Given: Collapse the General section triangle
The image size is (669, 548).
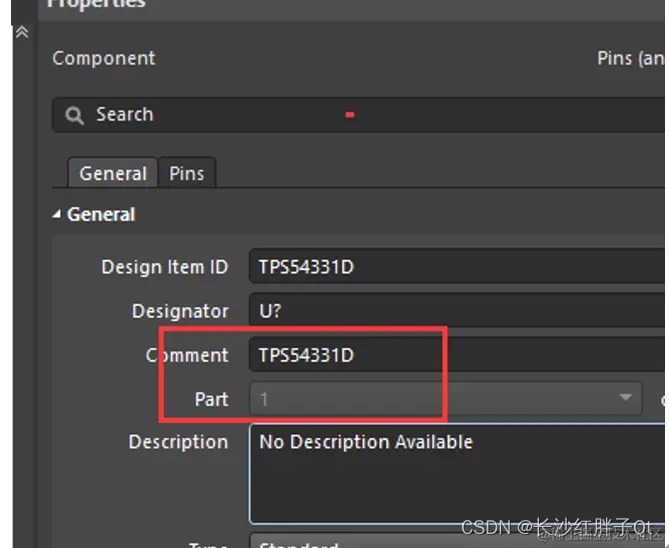Looking at the screenshot, I should [x=57, y=214].
